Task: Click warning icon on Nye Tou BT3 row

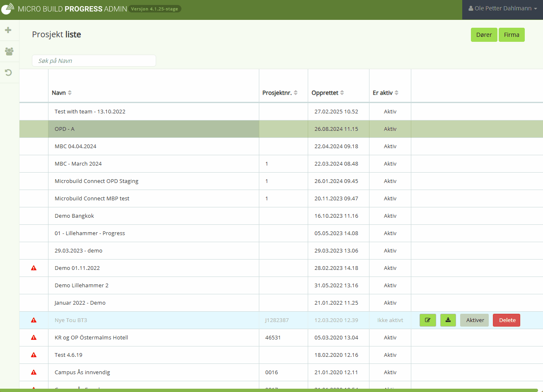Action: coord(34,320)
